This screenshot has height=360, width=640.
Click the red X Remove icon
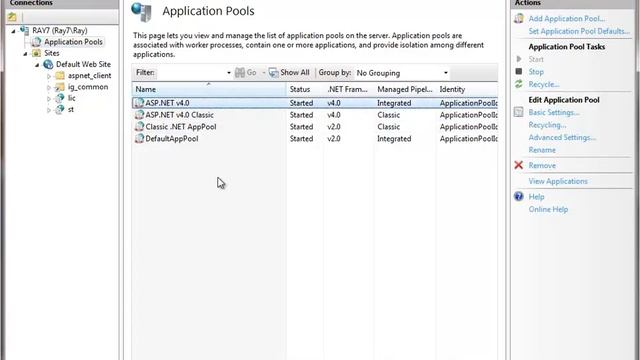519,165
